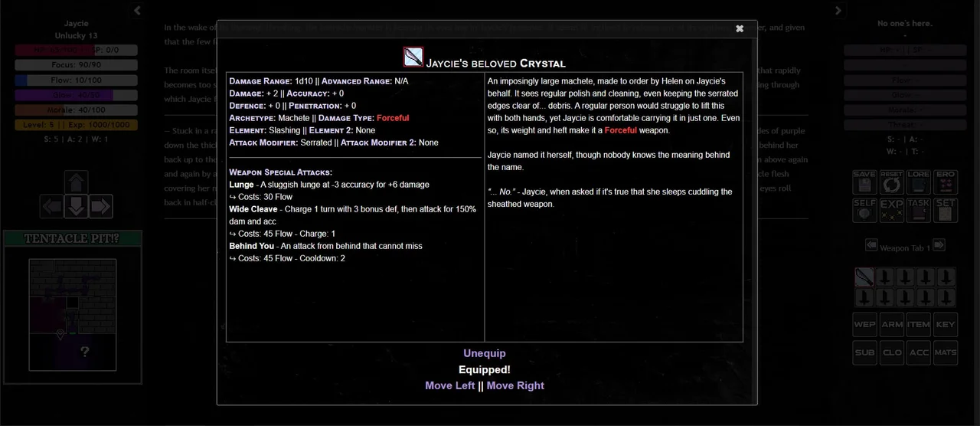This screenshot has height=426, width=980.
Task: Click the Move Right link
Action: click(x=515, y=385)
